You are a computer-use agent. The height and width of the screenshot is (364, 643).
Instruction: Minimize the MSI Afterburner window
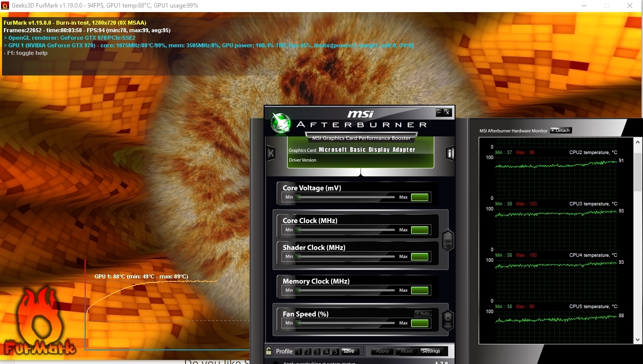coord(439,112)
